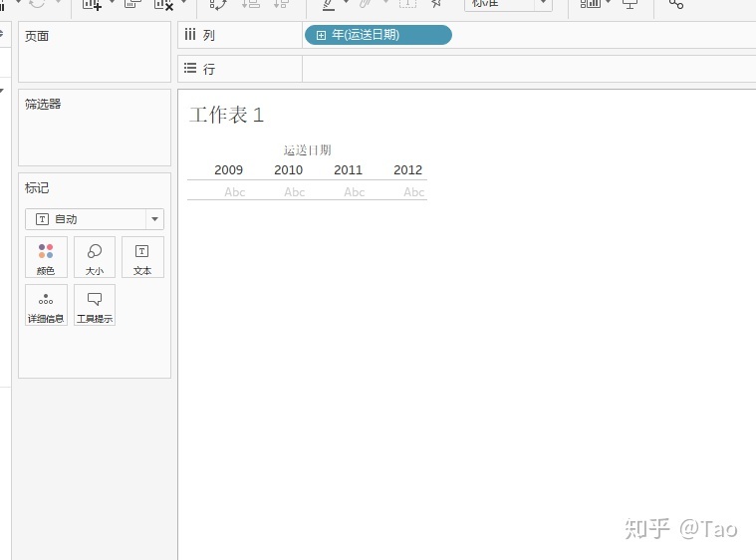The image size is (756, 560).
Task: Toggle the show mark labels icon
Action: pos(407,3)
